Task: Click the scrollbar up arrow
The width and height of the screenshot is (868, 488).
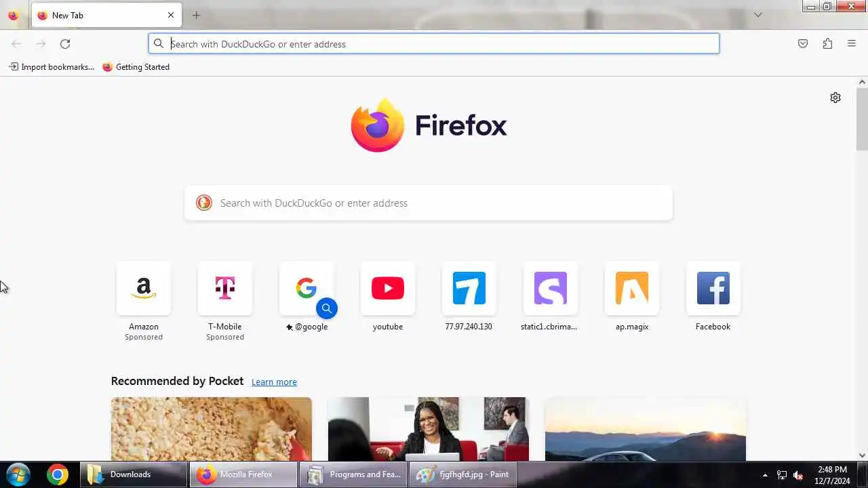Action: tap(862, 82)
